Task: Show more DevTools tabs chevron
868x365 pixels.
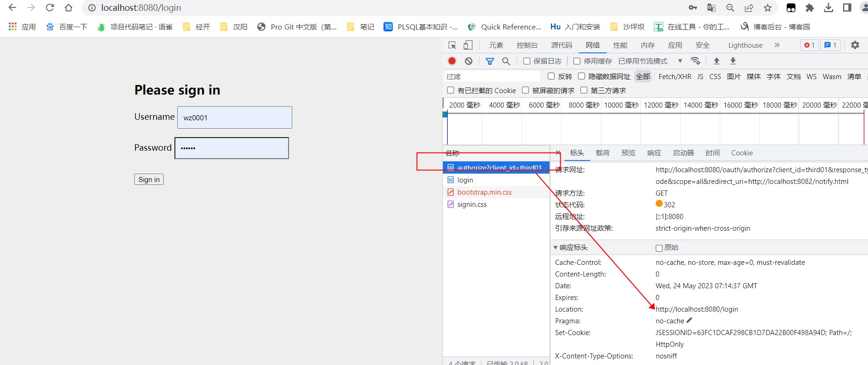Action: (777, 45)
